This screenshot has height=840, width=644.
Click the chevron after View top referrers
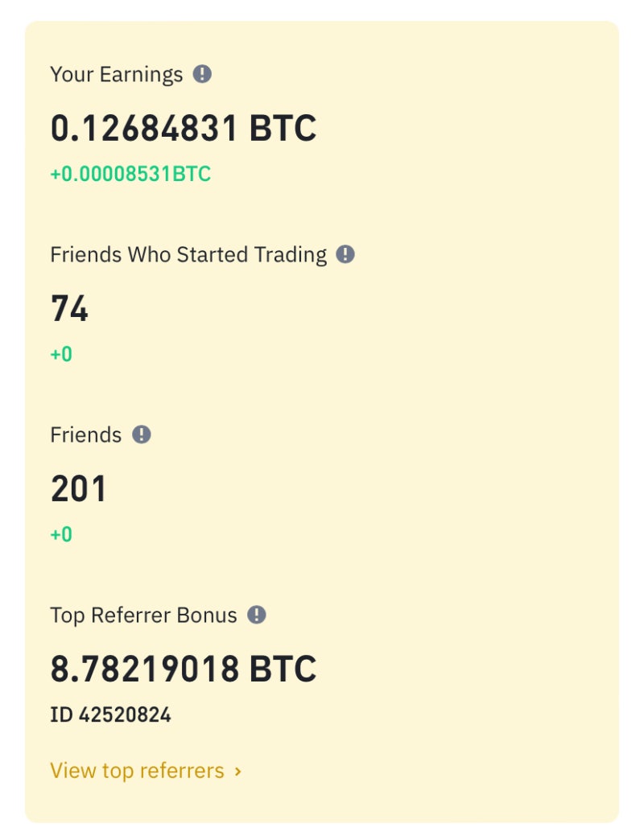237,772
